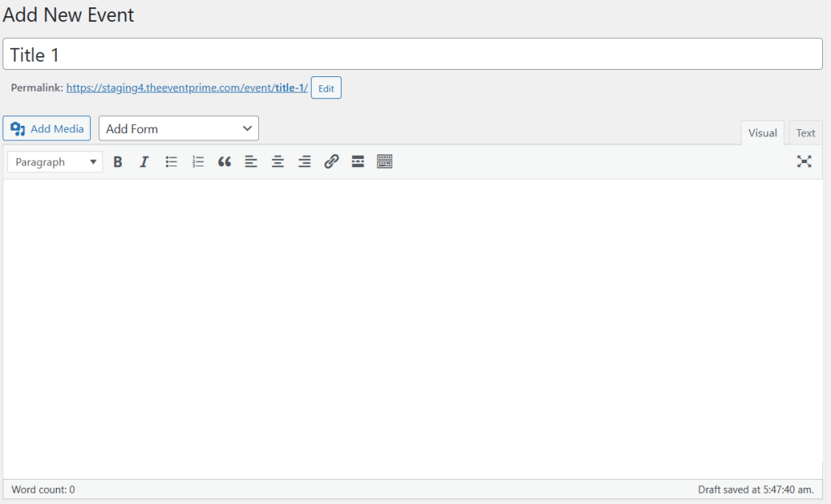
Task: Insert a numbered list
Action: tap(197, 162)
